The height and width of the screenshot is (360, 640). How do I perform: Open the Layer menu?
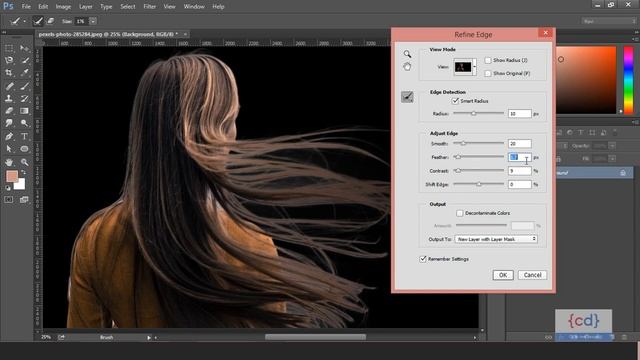click(85, 7)
